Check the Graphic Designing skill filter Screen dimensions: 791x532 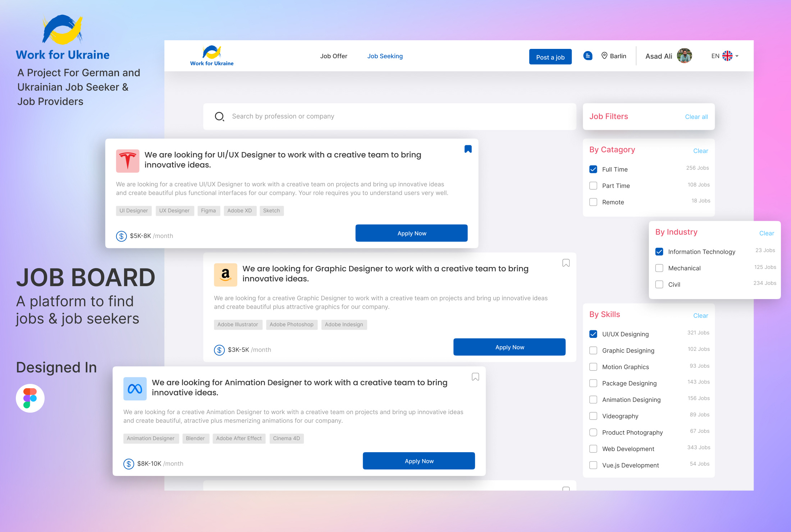click(593, 350)
